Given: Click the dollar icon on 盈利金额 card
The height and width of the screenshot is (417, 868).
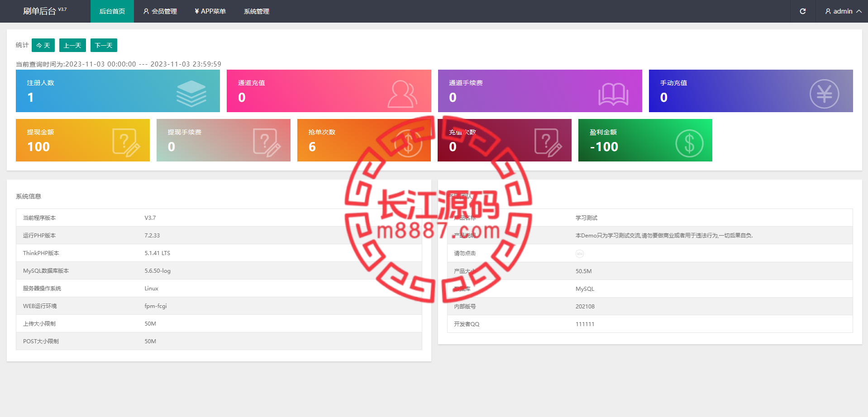Looking at the screenshot, I should click(x=689, y=143).
